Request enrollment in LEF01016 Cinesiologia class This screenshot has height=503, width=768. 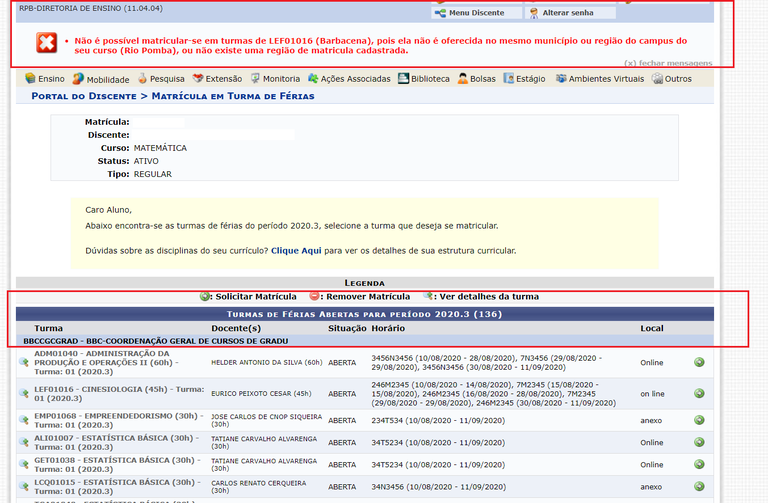[699, 393]
